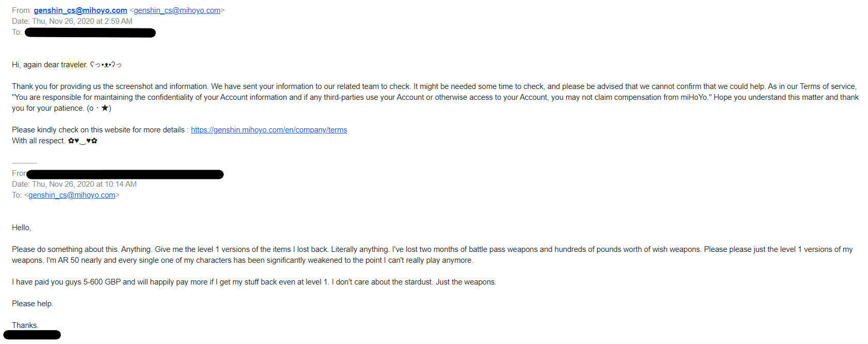Click the 'Please kindly check on this website' text
Viewport: 868px width, 344px height.
coord(98,130)
